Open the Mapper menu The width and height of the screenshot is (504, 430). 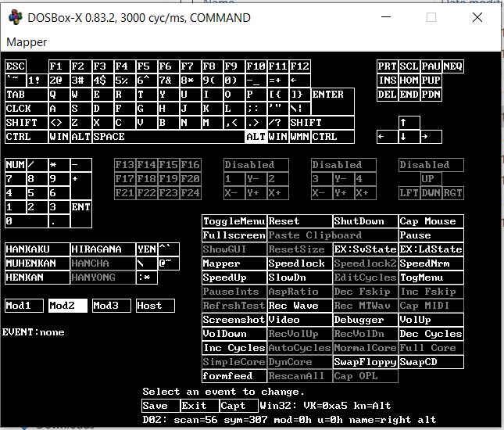[27, 42]
